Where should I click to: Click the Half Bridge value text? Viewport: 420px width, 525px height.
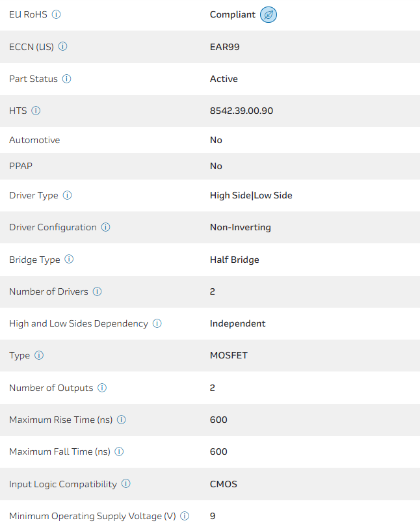(x=234, y=260)
